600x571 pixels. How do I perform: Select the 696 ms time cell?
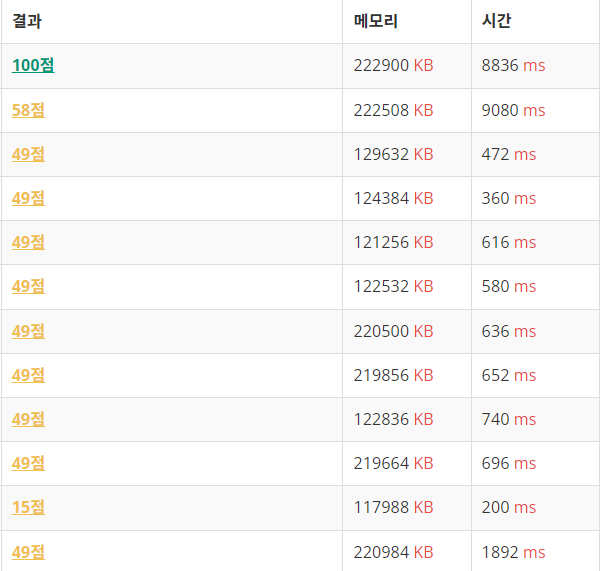coord(536,463)
